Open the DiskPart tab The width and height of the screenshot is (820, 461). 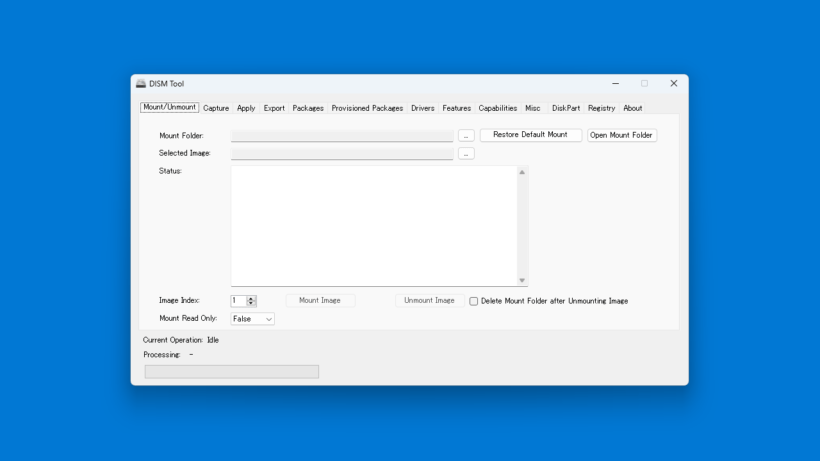pos(566,108)
